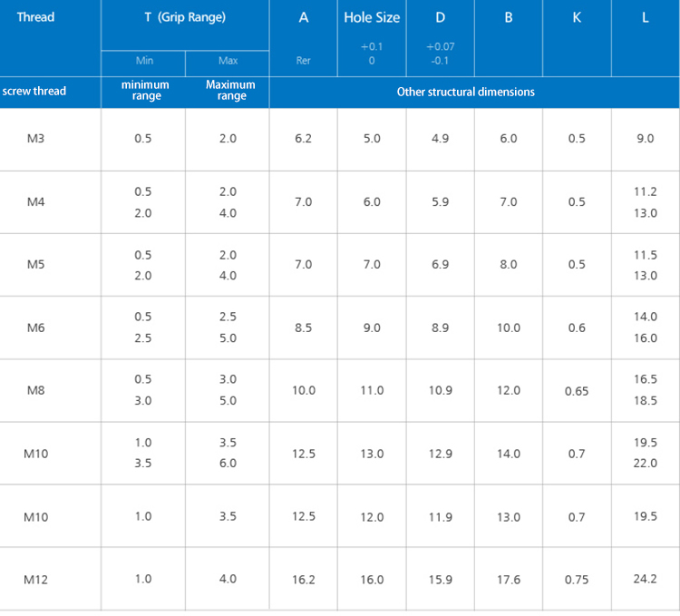Select the Other structural dimensions banner
680x616 pixels.
[x=465, y=92]
